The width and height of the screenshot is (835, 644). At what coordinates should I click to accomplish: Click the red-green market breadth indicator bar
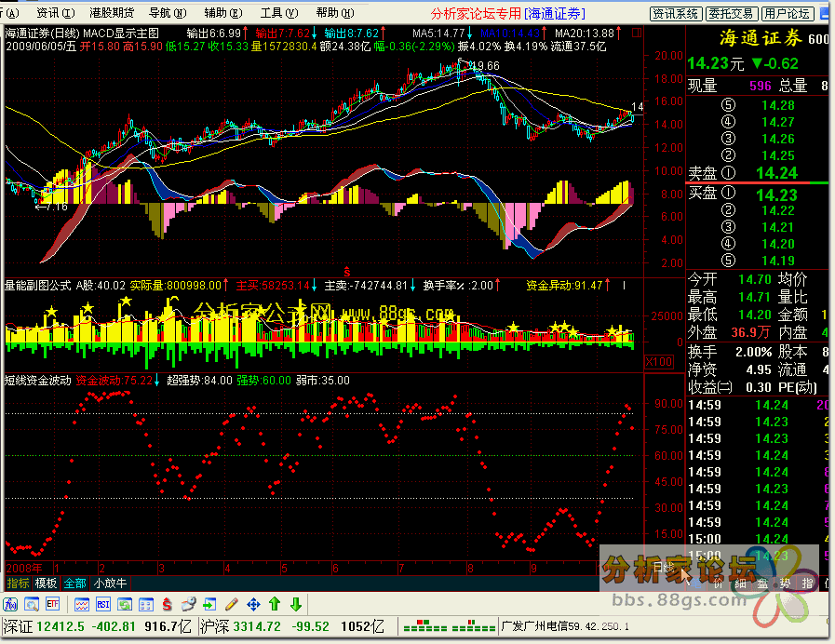(x=450, y=626)
